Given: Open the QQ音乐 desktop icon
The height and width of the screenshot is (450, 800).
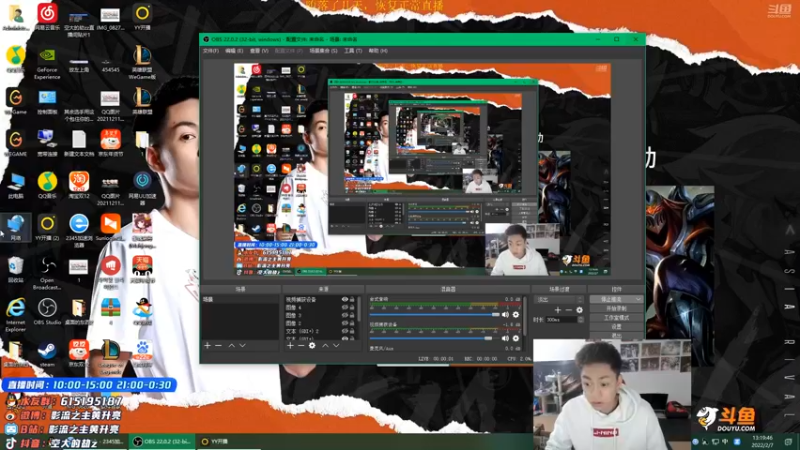Looking at the screenshot, I should click(47, 185).
